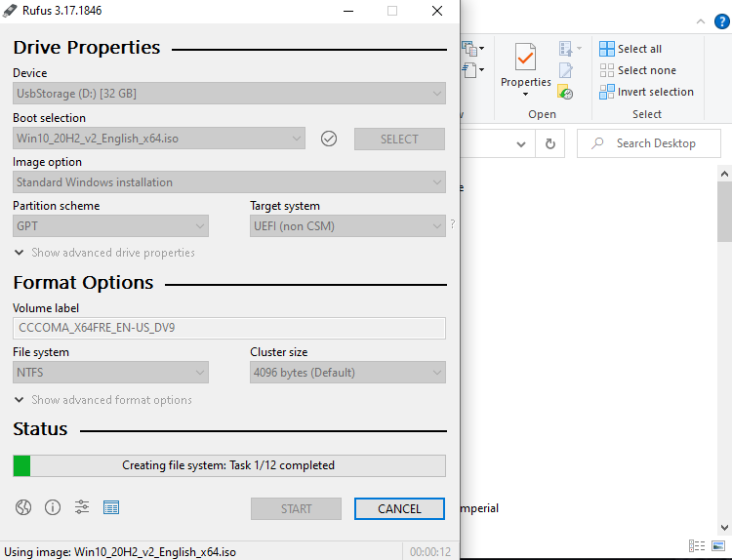The height and width of the screenshot is (560, 732).
Task: Click Select none in Explorer
Action: click(637, 70)
